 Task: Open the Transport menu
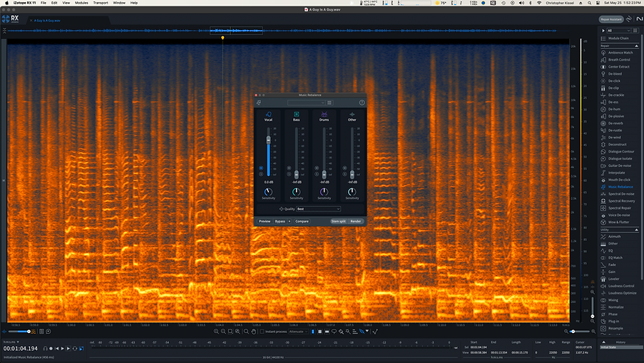pyautogui.click(x=101, y=2)
